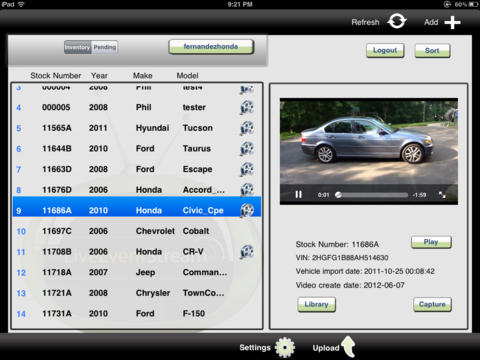Tap the 0:01 elapsed time label
This screenshot has width=480, height=360.
pos(323,195)
